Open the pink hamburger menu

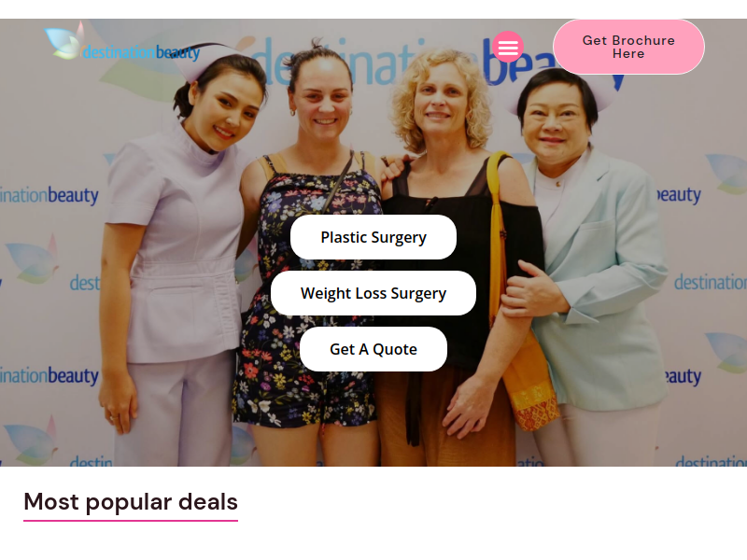click(508, 47)
